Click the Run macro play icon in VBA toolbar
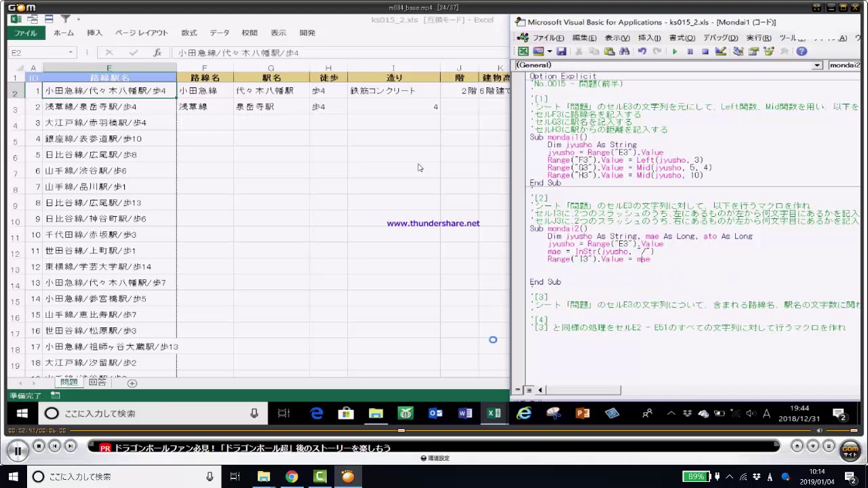The height and width of the screenshot is (488, 868). (x=675, y=52)
